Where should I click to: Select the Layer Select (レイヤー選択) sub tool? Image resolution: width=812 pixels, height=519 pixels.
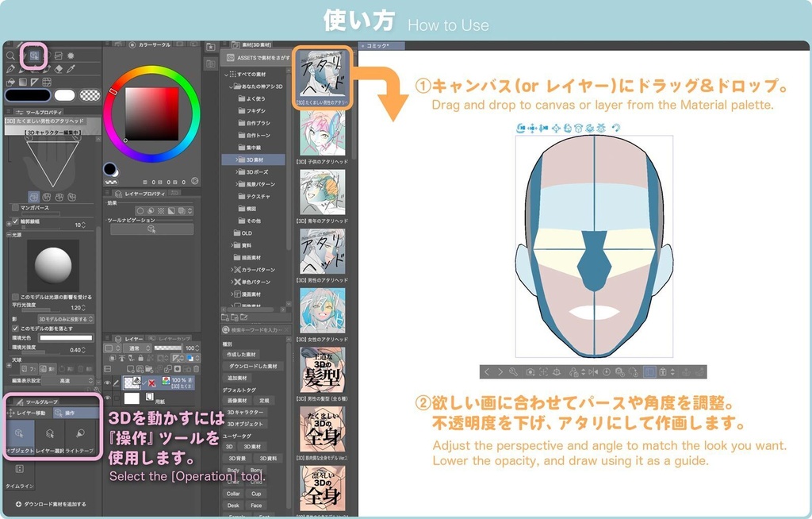(50, 437)
